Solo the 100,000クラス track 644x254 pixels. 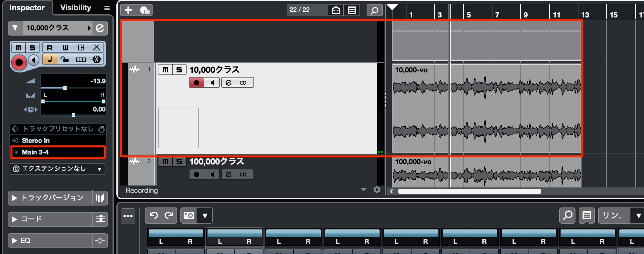(x=179, y=162)
